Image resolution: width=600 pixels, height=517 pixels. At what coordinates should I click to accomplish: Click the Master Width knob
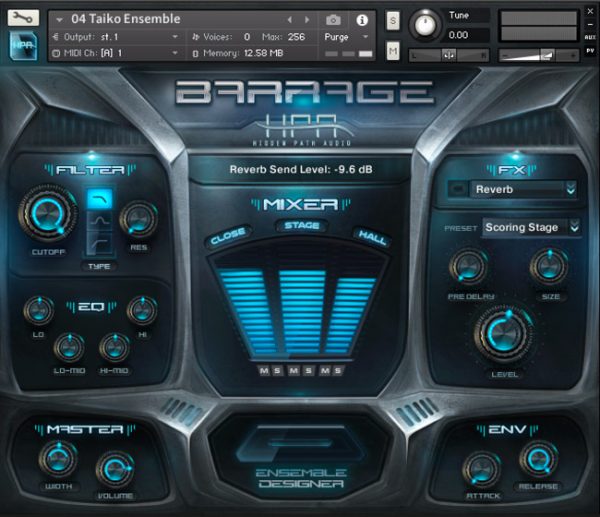pos(58,460)
